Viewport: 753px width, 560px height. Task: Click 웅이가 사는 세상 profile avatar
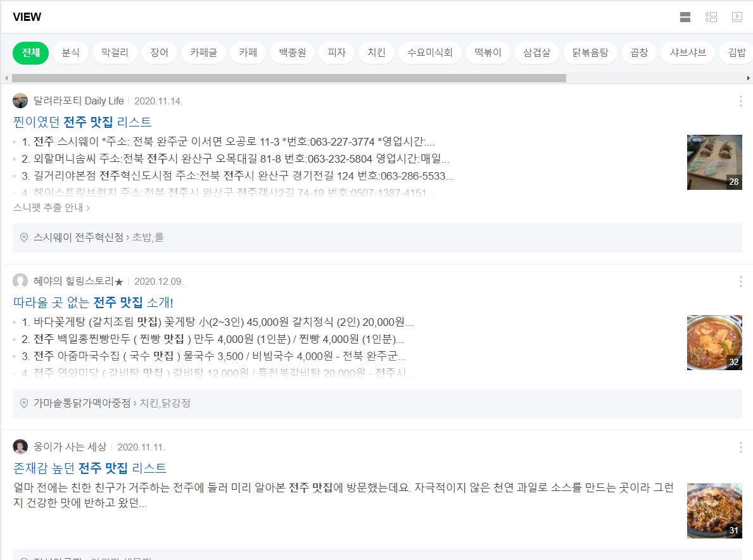coord(20,447)
